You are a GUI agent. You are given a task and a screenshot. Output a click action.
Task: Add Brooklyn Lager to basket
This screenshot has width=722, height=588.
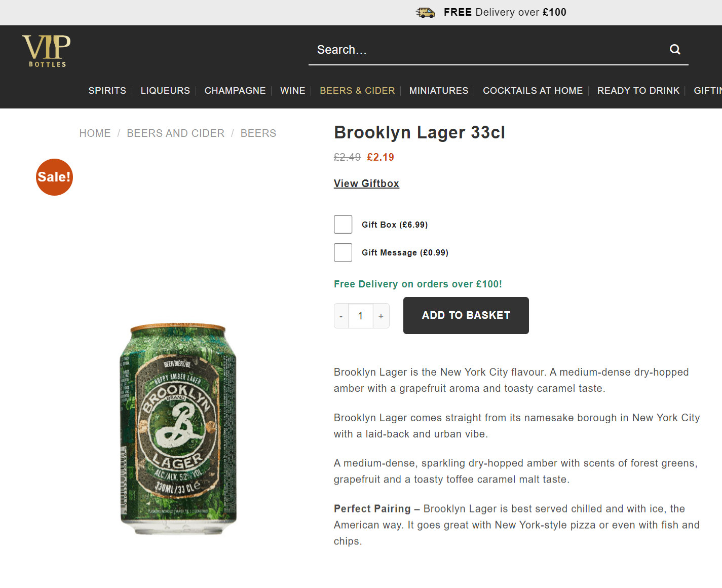click(466, 315)
